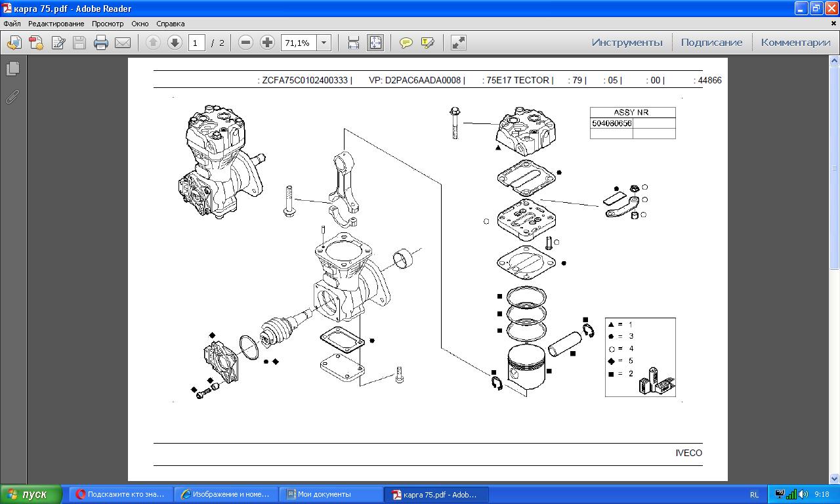Click the convert to PDF icon

coord(36,43)
